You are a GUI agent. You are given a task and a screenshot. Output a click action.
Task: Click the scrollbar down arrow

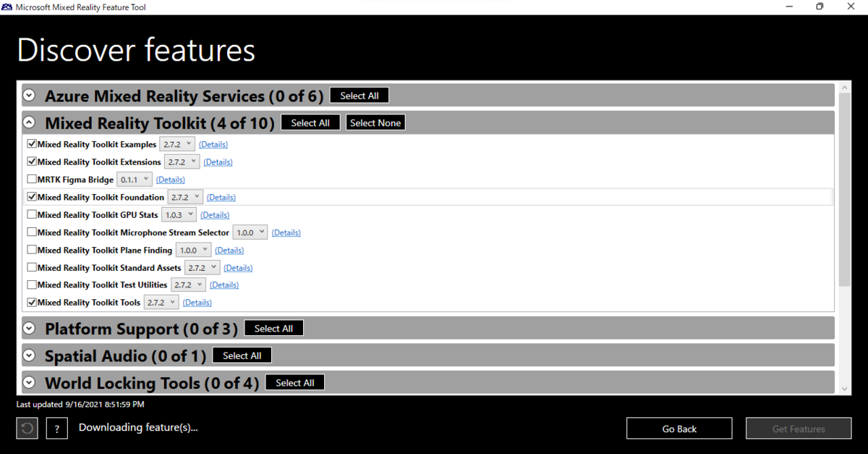pos(845,389)
